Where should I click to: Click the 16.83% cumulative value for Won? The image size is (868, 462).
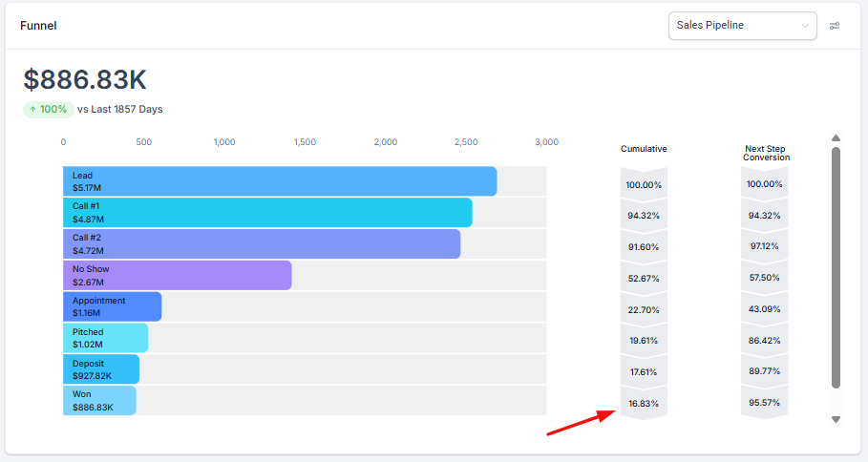point(644,404)
